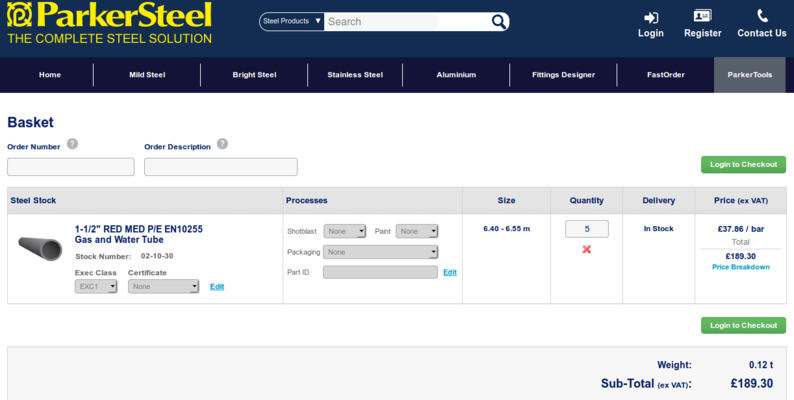
Task: Click the Login arrow icon
Action: 651,18
